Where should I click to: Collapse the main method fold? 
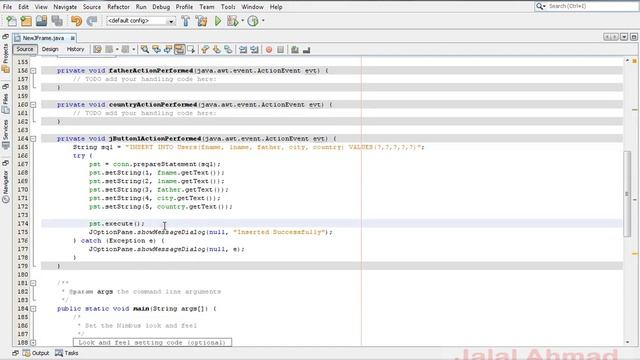[x=33, y=309]
